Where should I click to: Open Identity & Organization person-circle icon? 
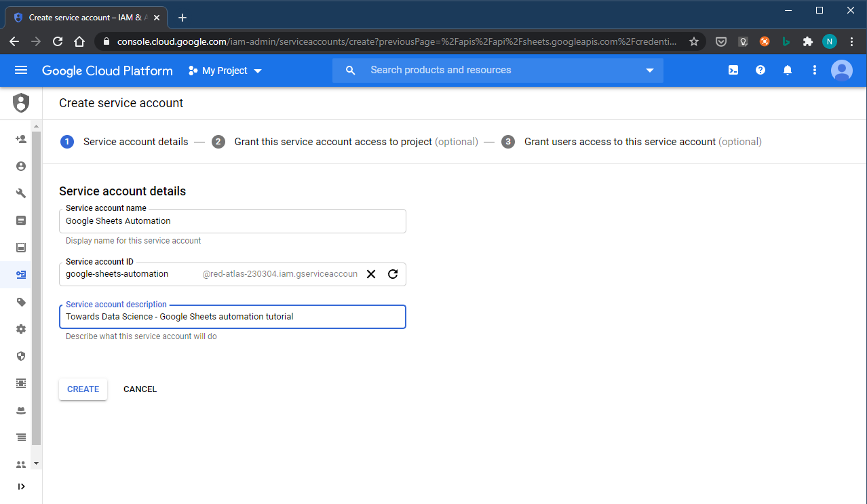click(x=21, y=166)
